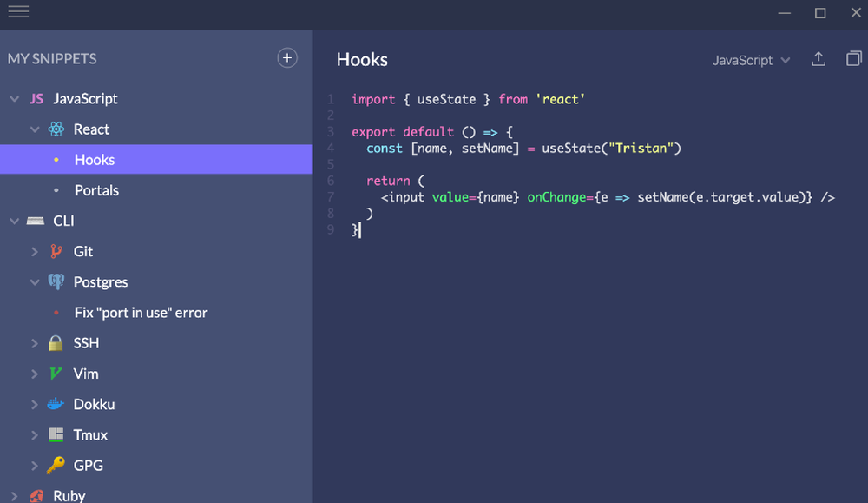Click the Dokku whale icon
This screenshot has height=503, width=868.
56,404
